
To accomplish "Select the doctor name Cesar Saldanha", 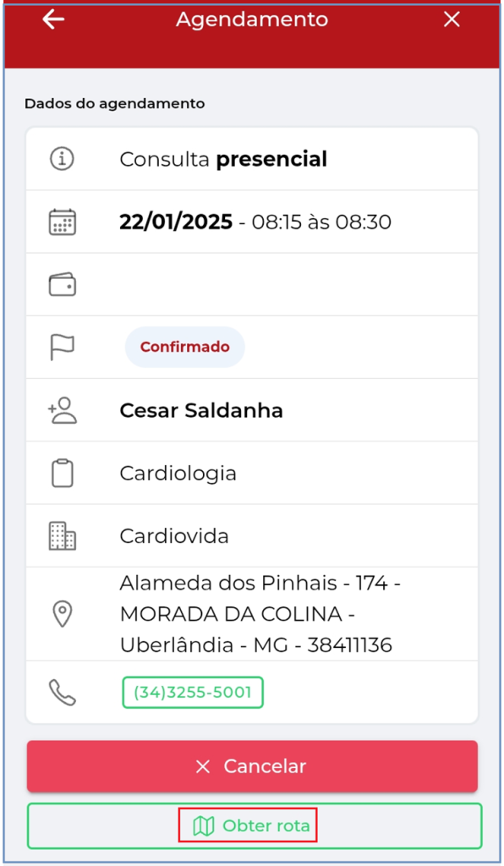I will click(x=201, y=410).
